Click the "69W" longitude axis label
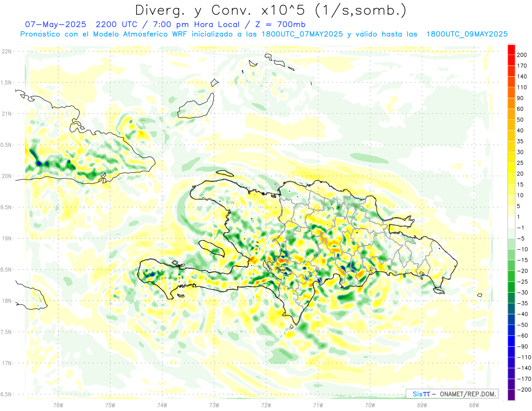Image resolution: width=532 pixels, height=411 pixels. (422, 405)
